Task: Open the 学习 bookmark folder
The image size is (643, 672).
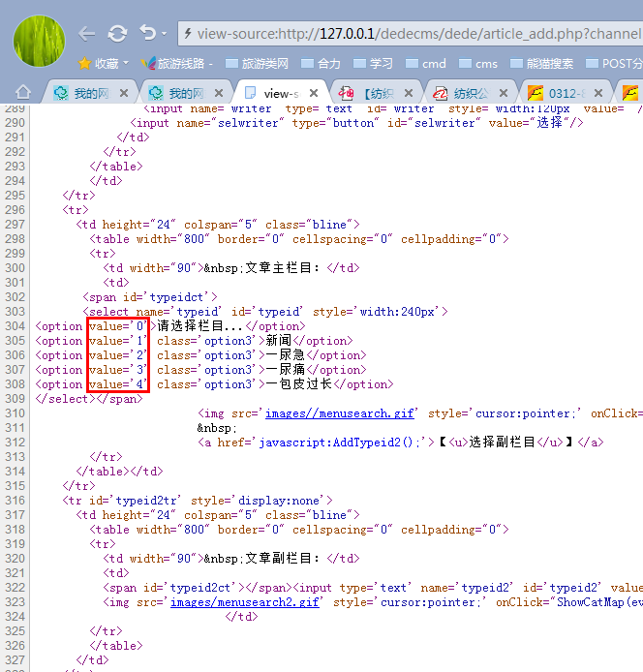Action: 373,64
